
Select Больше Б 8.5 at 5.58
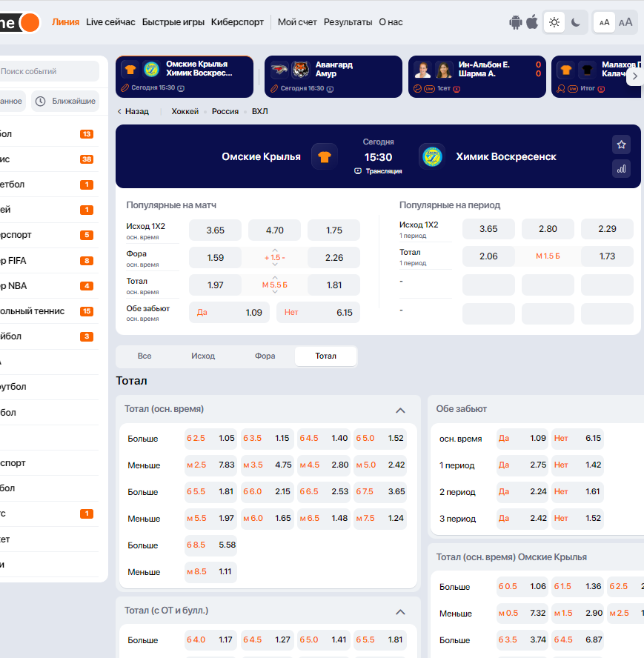pos(210,545)
